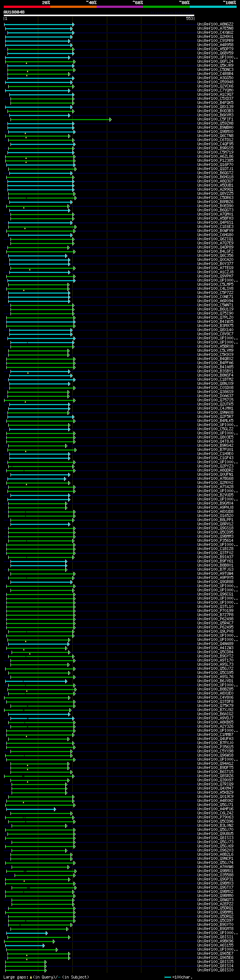Open the UniRef100_A7S428 label
The width and height of the screenshot is (240, 980).
coord(215,487)
